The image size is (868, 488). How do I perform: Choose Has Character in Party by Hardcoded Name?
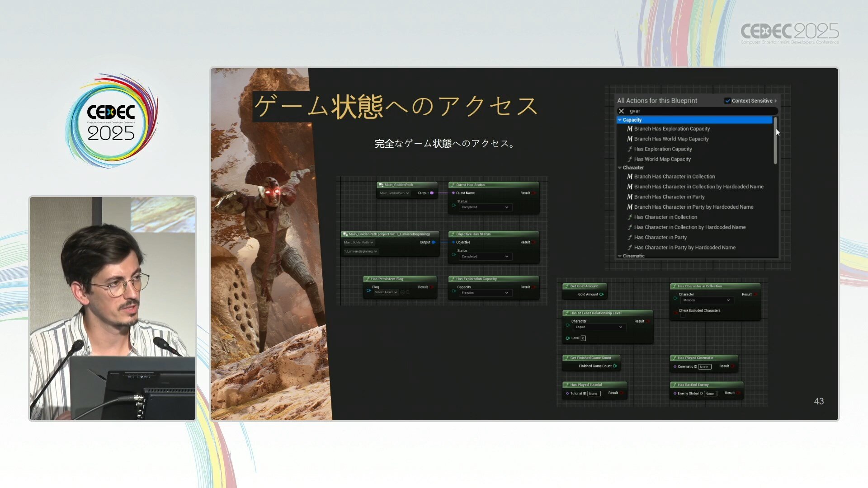tap(681, 248)
